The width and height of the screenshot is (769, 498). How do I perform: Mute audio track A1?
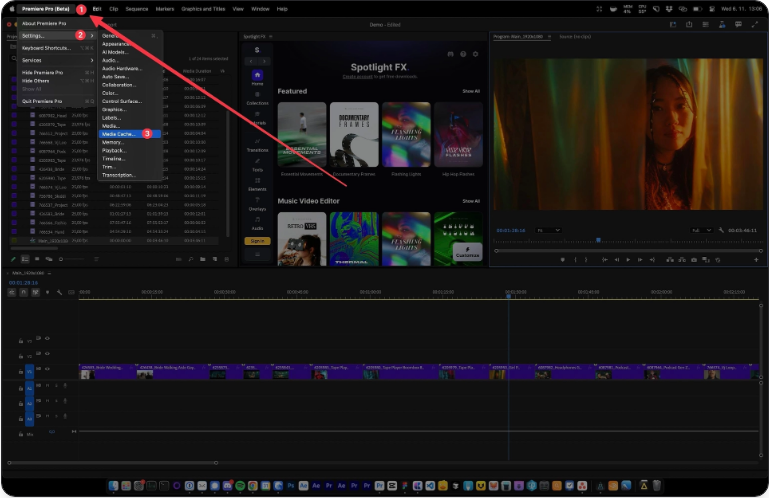pos(47,385)
